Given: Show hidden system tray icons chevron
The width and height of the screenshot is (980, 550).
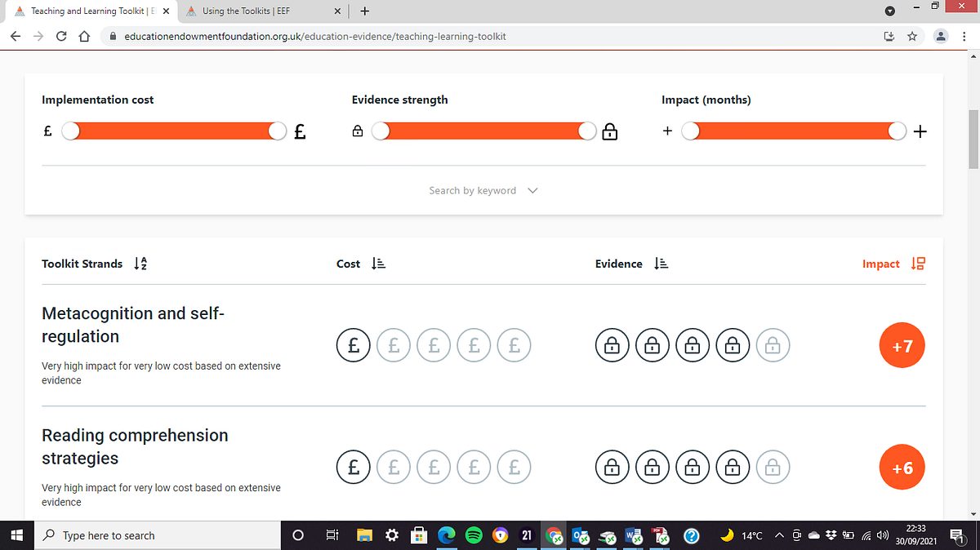Looking at the screenshot, I should (x=779, y=535).
